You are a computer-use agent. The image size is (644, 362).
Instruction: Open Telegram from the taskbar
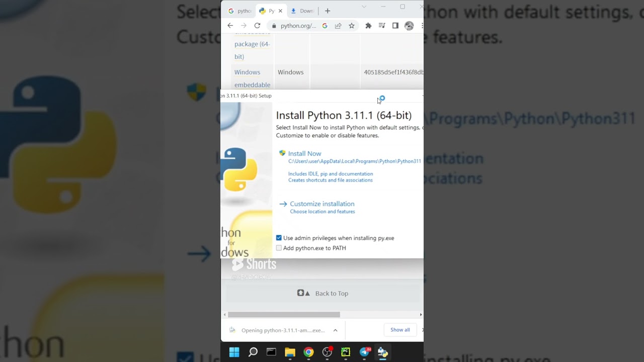[365, 352]
